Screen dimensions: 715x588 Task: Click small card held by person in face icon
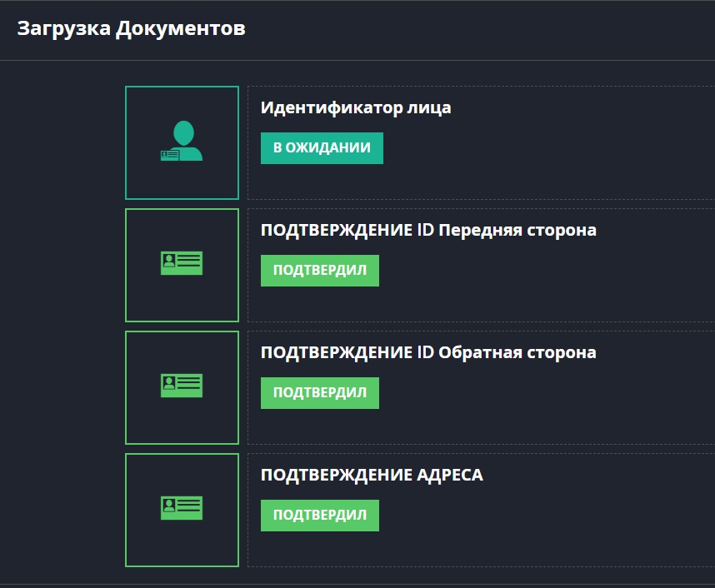point(169,155)
